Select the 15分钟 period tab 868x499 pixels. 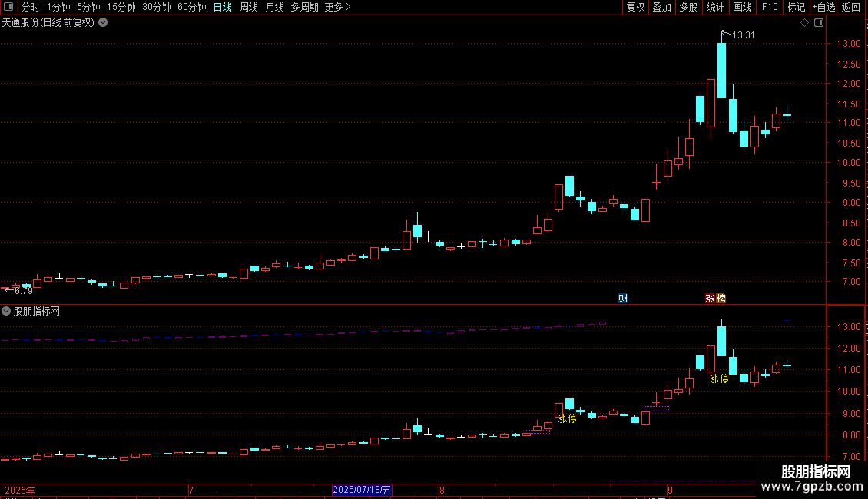pos(121,7)
